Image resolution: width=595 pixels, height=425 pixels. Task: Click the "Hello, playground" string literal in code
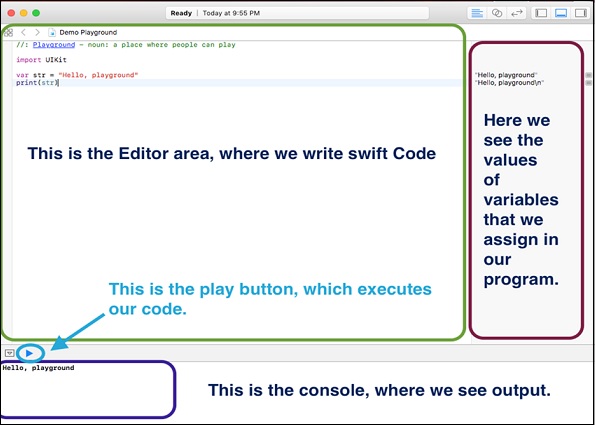coord(98,75)
